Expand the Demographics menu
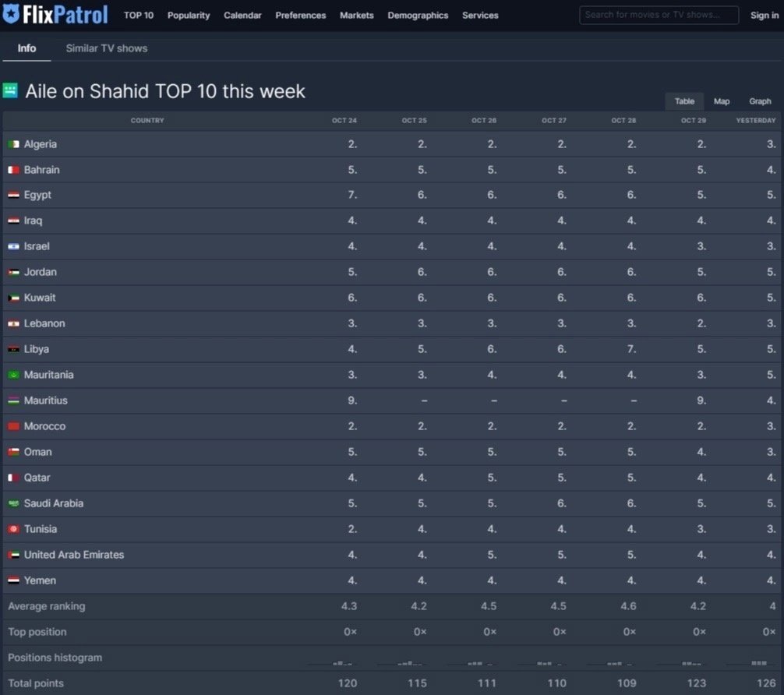This screenshot has width=784, height=695. coord(418,16)
